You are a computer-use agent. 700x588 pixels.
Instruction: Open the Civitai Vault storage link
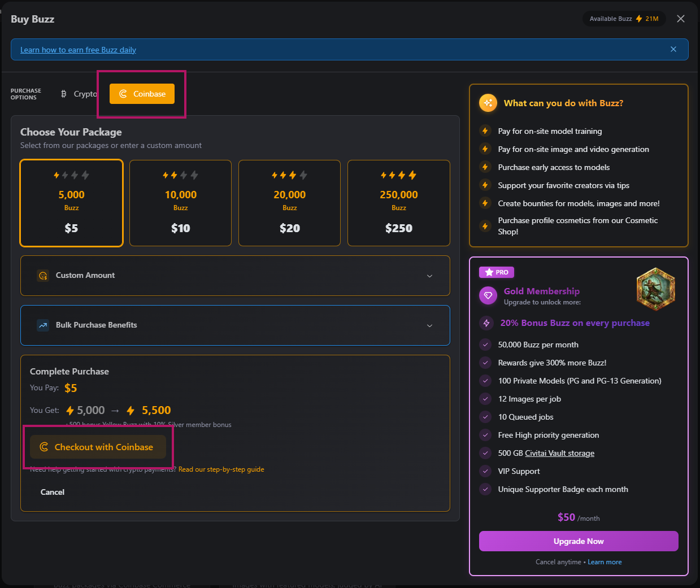[x=559, y=453]
